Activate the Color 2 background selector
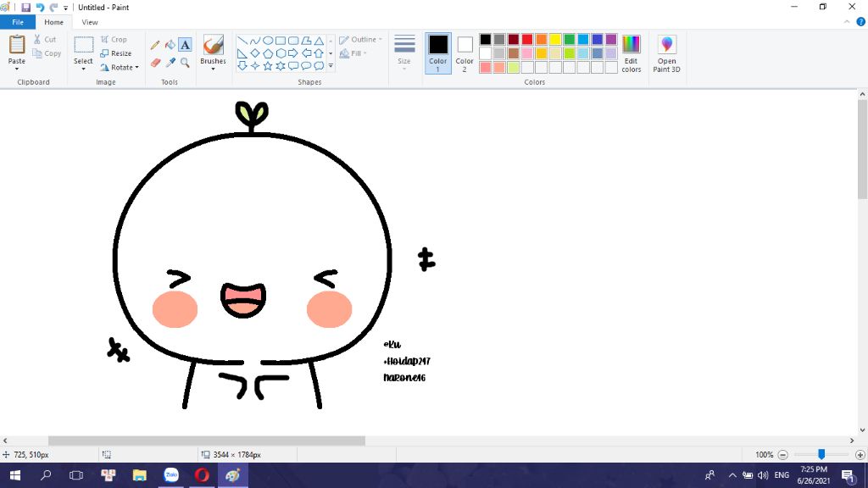The image size is (868, 488). click(465, 53)
